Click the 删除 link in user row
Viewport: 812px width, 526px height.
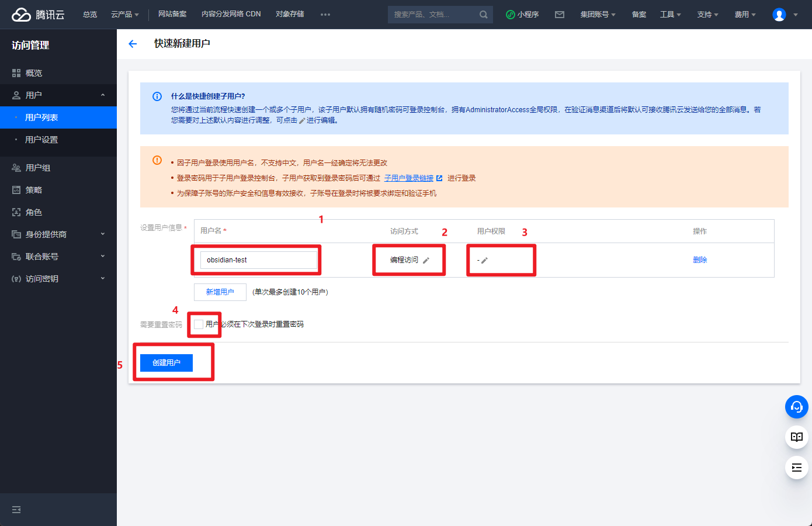700,260
